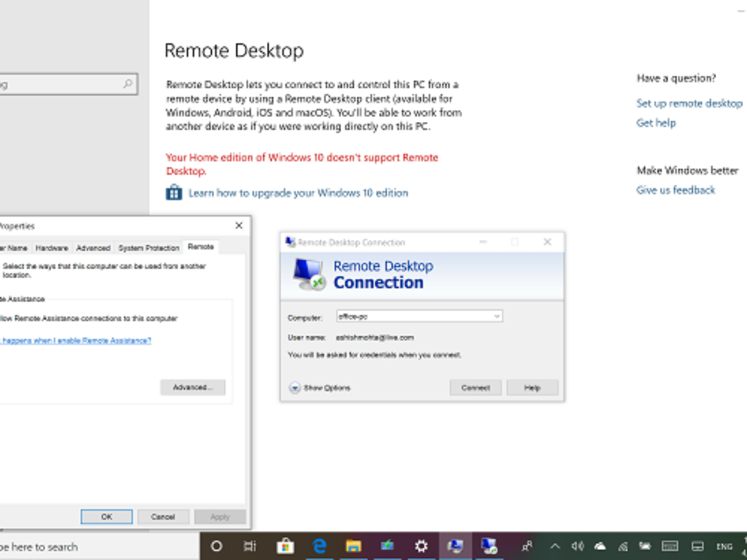747x560 pixels.
Task: Open the volume control in the system tray
Action: pyautogui.click(x=578, y=546)
